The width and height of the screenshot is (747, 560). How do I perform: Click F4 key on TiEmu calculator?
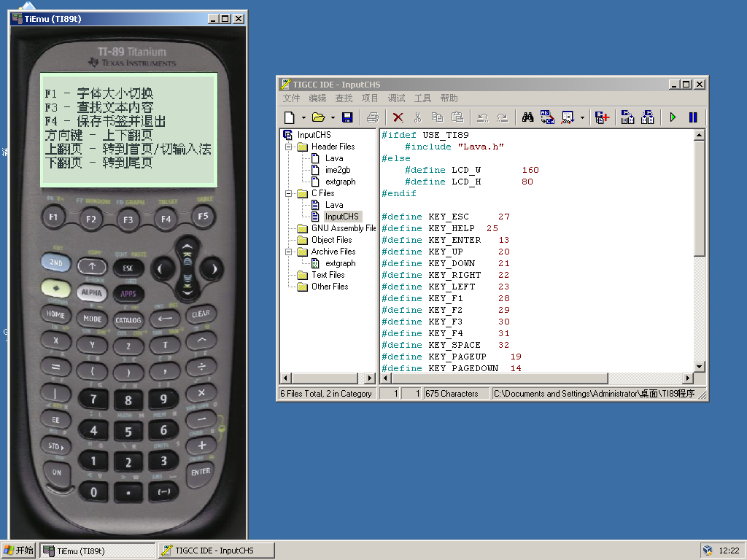coord(166,219)
